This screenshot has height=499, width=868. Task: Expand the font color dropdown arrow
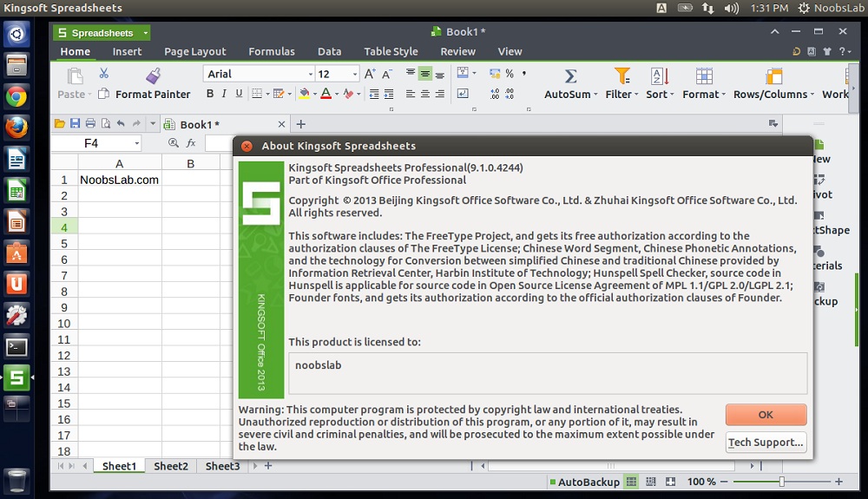[337, 94]
